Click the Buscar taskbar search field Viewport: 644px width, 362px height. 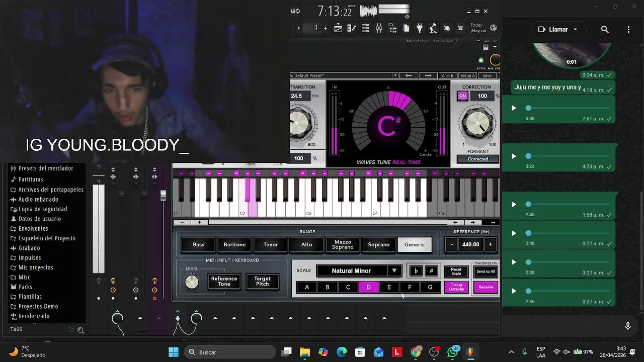tap(230, 352)
